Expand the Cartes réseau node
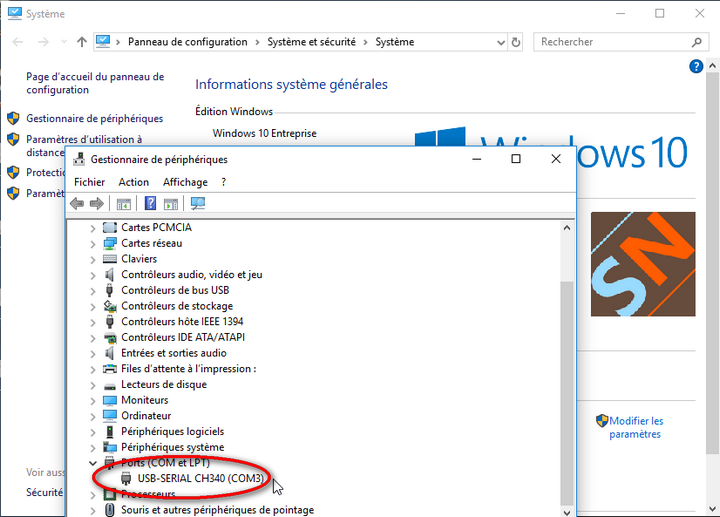Image resolution: width=720 pixels, height=517 pixels. coord(93,244)
